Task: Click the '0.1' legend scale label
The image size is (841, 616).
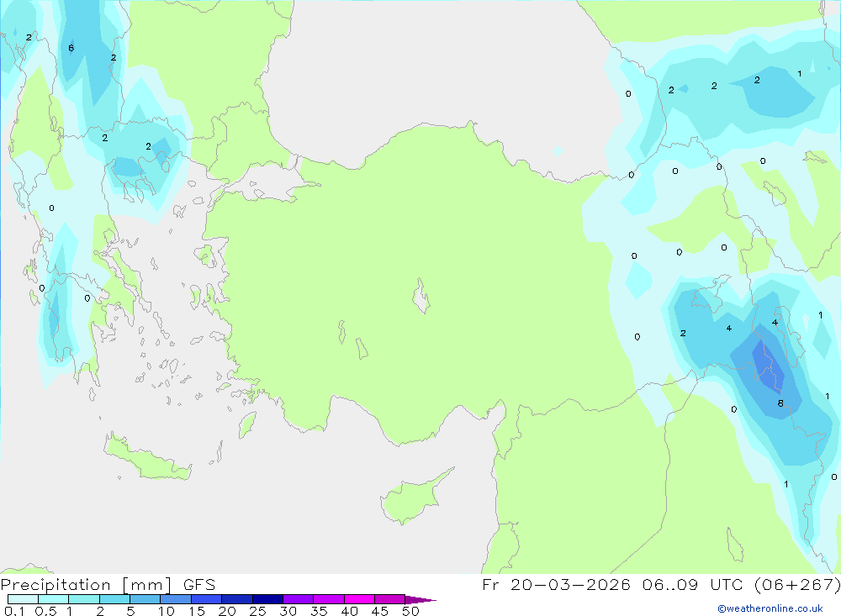Action: pyautogui.click(x=14, y=611)
